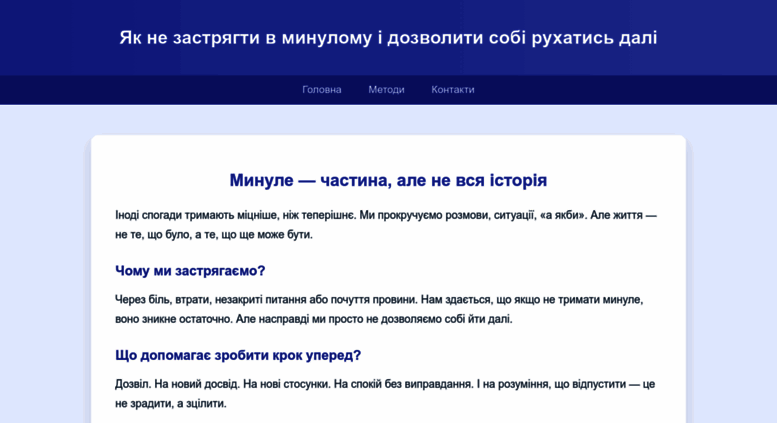Go to the Методи page link

click(386, 90)
